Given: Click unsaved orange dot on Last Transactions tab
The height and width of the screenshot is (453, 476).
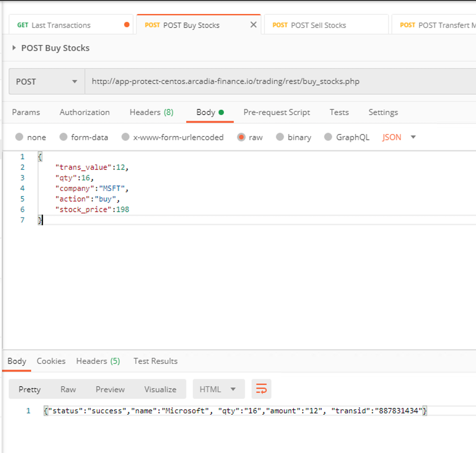Looking at the screenshot, I should (x=127, y=25).
